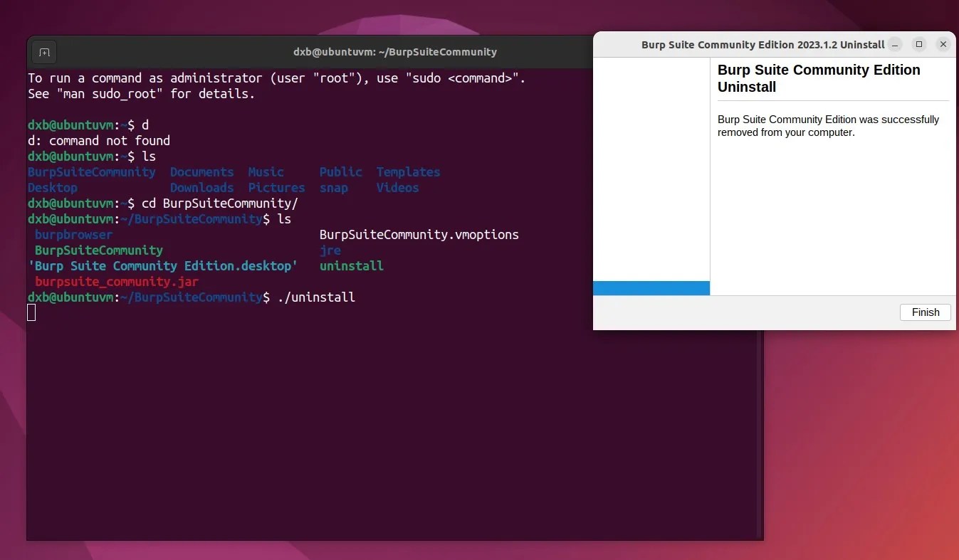959x560 pixels.
Task: Click the BurpSuiteCommunity.vmoptions file entry
Action: (419, 235)
